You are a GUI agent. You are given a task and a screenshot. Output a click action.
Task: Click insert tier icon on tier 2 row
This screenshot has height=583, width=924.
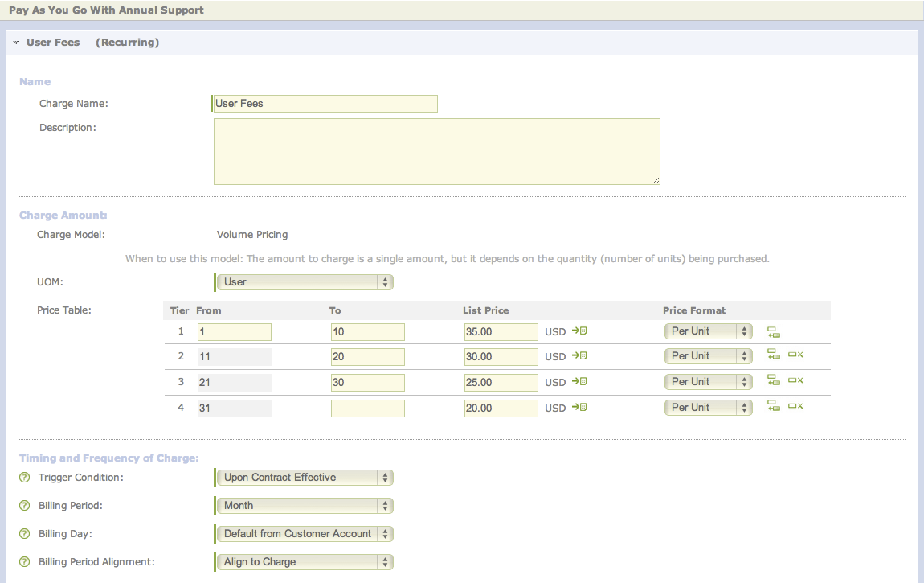pos(774,355)
